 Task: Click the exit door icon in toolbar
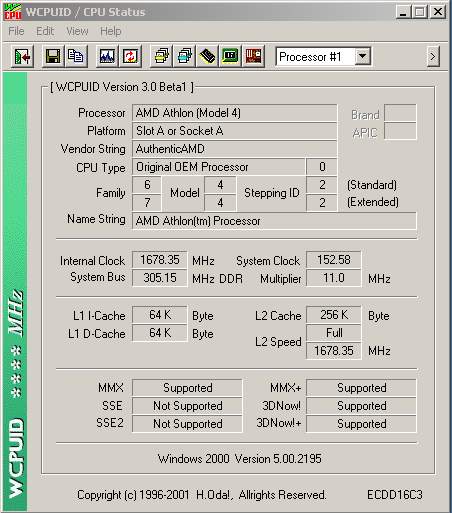point(22,56)
